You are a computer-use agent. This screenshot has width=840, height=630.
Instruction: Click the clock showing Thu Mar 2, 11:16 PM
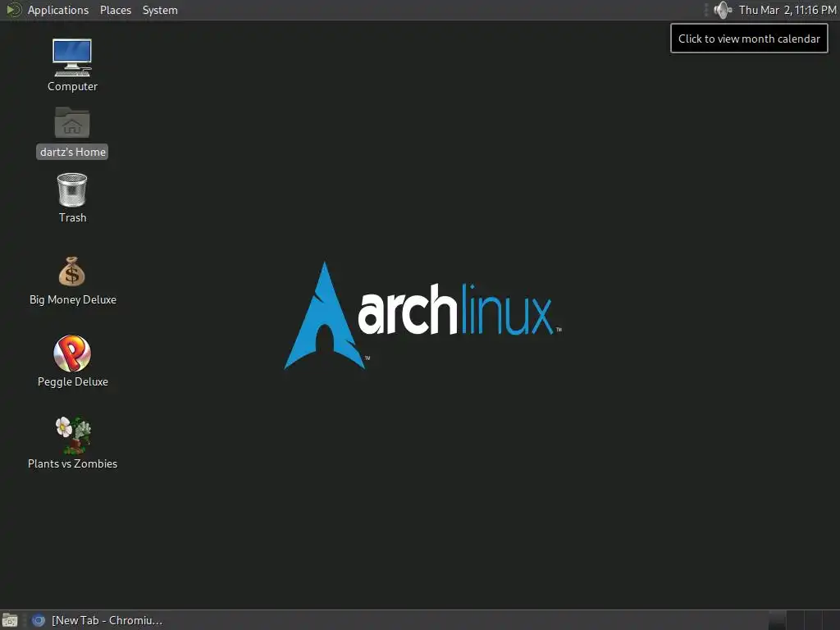[787, 10]
